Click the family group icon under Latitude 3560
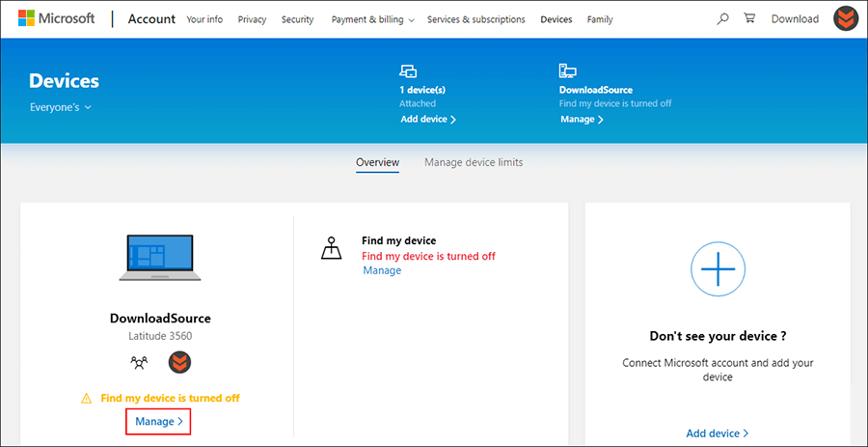Screen dimensions: 868x447 139,362
